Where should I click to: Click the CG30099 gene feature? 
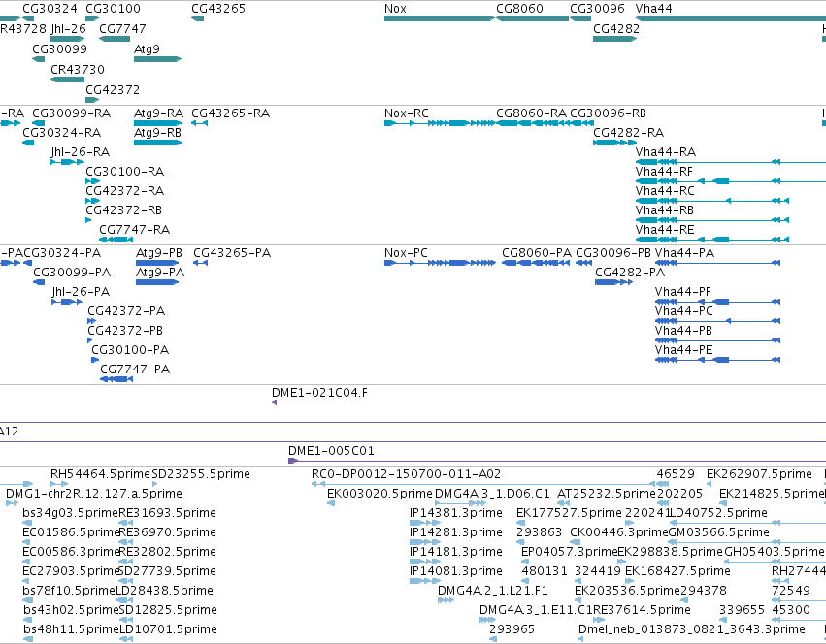(39, 59)
